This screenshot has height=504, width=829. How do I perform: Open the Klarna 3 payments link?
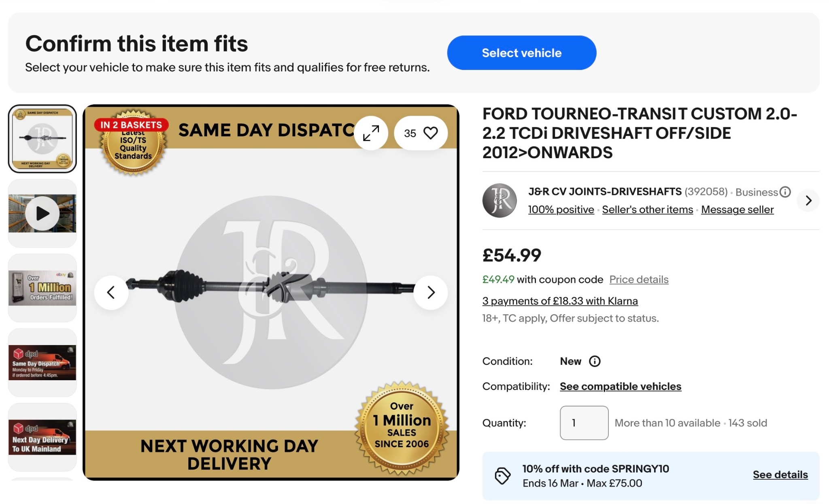(x=560, y=301)
